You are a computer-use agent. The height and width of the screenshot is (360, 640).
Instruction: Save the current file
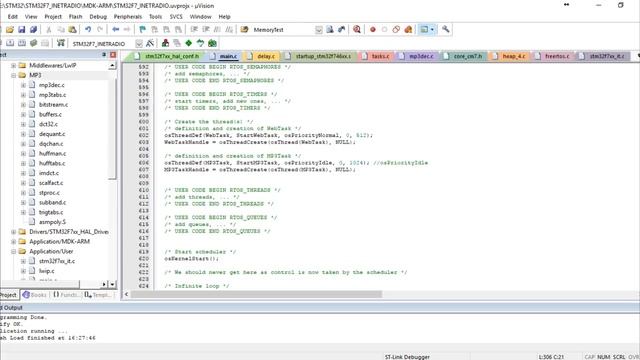(x=22, y=29)
